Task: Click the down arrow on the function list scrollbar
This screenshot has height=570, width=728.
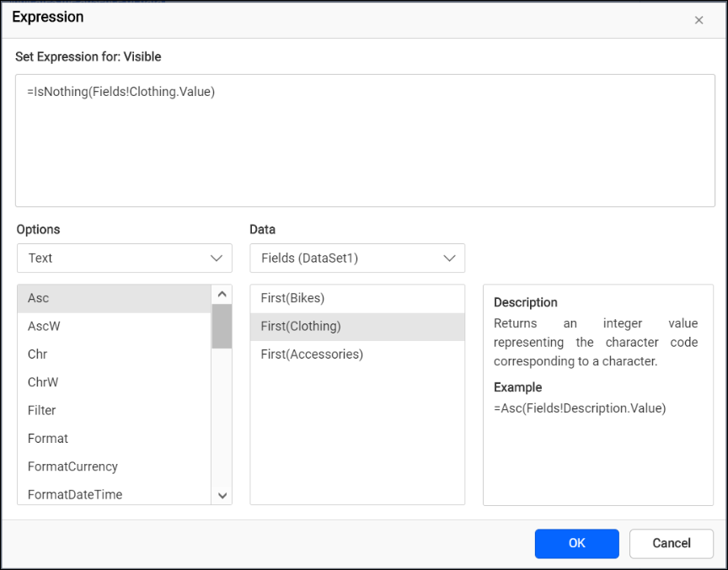Action: pos(222,495)
